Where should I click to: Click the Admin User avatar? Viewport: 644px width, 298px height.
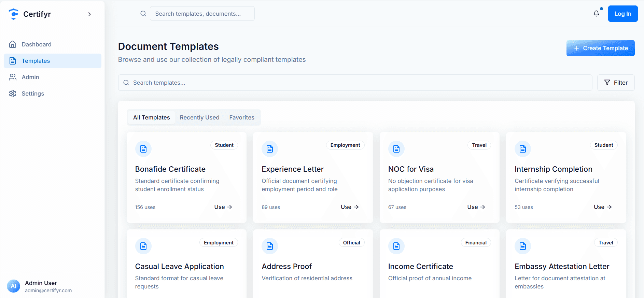point(13,286)
